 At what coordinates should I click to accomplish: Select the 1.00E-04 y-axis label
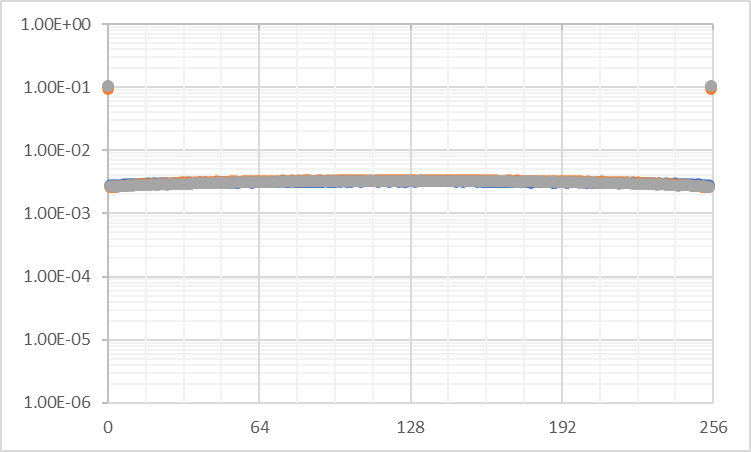tap(57, 276)
